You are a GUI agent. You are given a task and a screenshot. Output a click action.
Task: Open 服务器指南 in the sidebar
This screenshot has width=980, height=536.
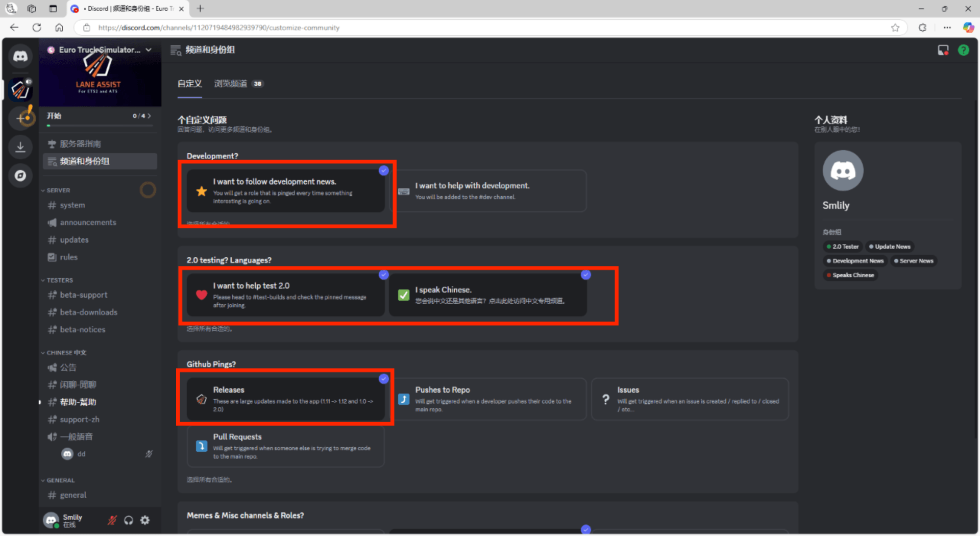point(100,144)
